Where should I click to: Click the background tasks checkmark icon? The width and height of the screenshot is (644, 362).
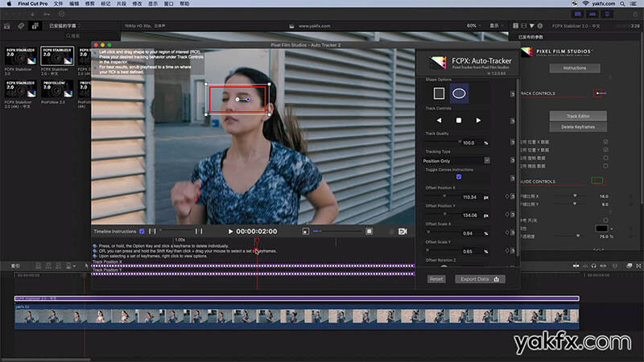(x=62, y=14)
